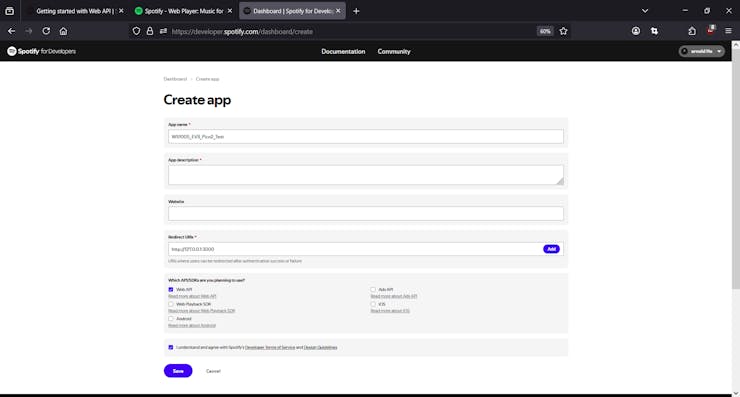Screen dimensions: 740x397
Task: Click into the App name field
Action: pyautogui.click(x=366, y=136)
